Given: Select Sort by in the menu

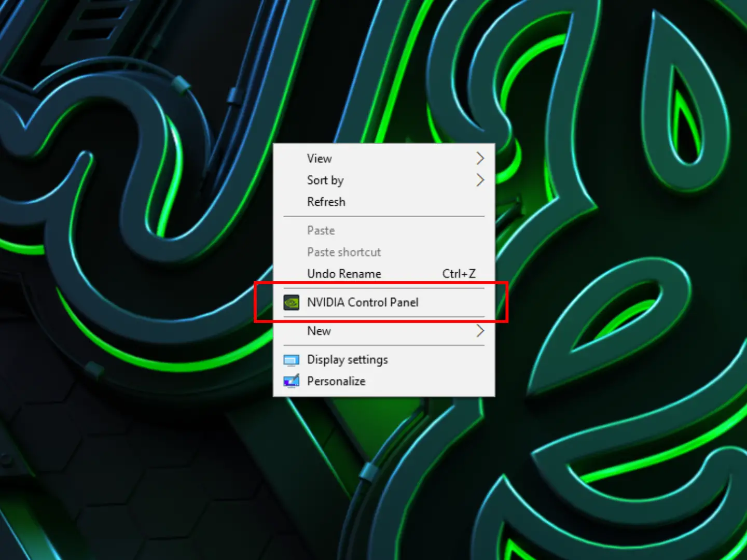Looking at the screenshot, I should pyautogui.click(x=325, y=180).
